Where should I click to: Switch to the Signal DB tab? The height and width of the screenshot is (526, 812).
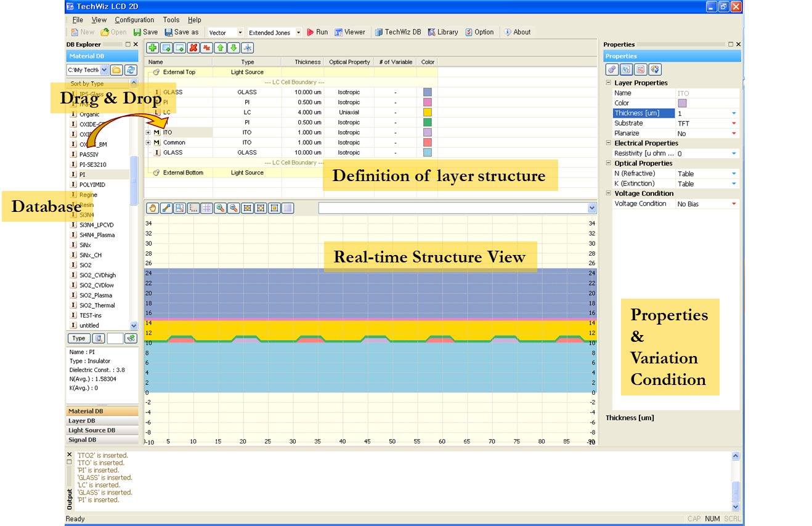pos(102,440)
